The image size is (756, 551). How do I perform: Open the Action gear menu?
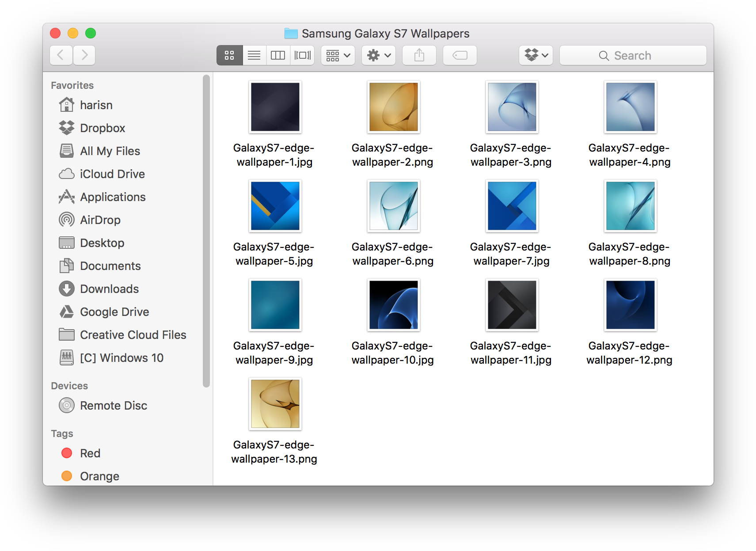coord(379,55)
